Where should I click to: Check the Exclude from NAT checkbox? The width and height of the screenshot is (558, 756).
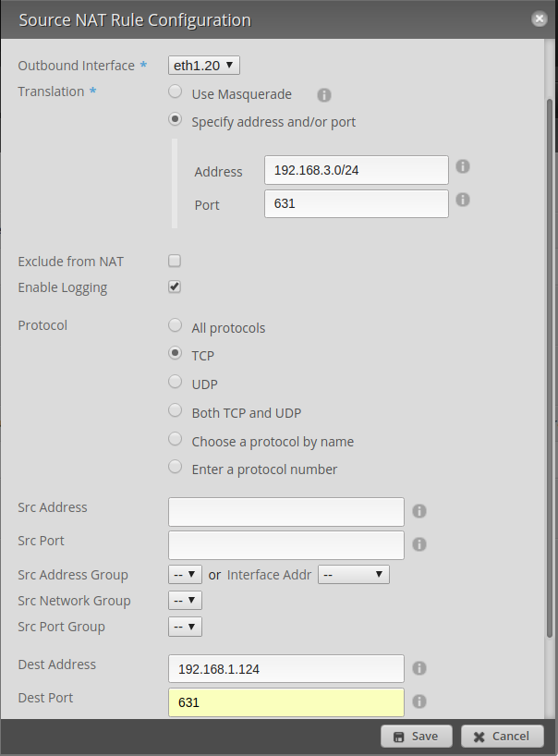click(x=175, y=262)
